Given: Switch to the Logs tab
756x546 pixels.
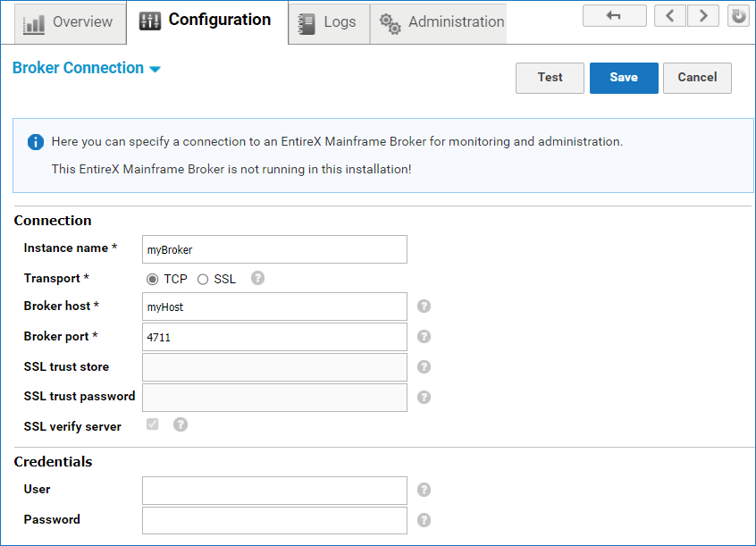Looking at the screenshot, I should point(330,22).
